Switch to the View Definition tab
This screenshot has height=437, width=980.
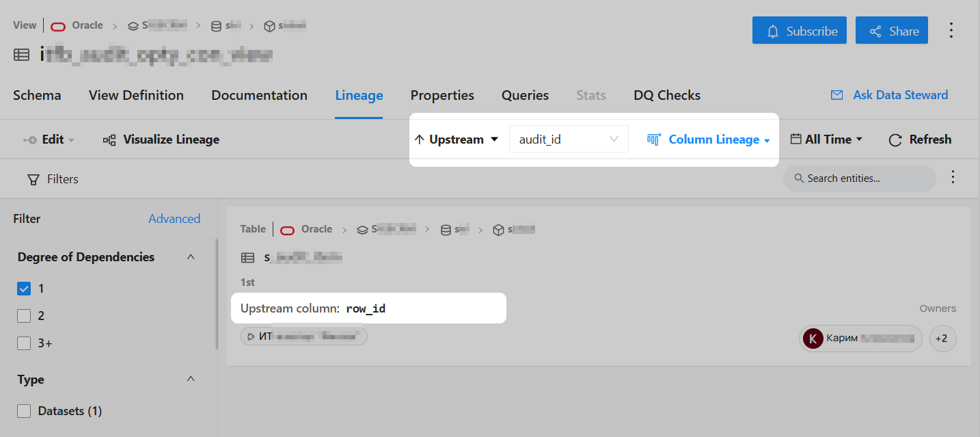tap(136, 95)
